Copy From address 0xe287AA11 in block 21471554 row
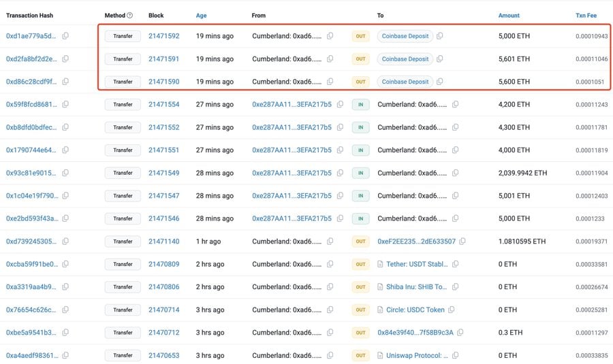The height and width of the screenshot is (364, 613). pos(340,104)
